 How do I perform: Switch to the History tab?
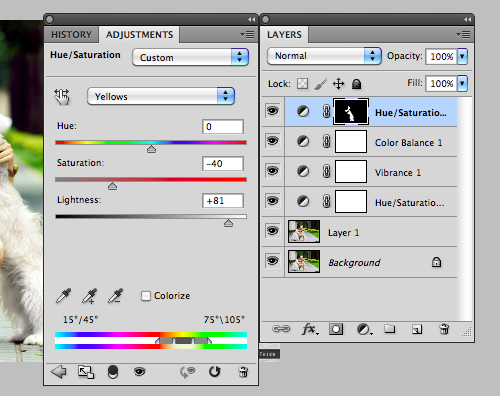tap(71, 35)
